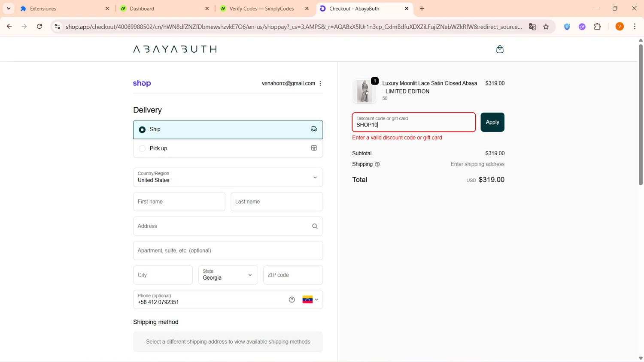Bookmark this page with star icon
Viewport: 644px width, 362px height.
[x=546, y=27]
